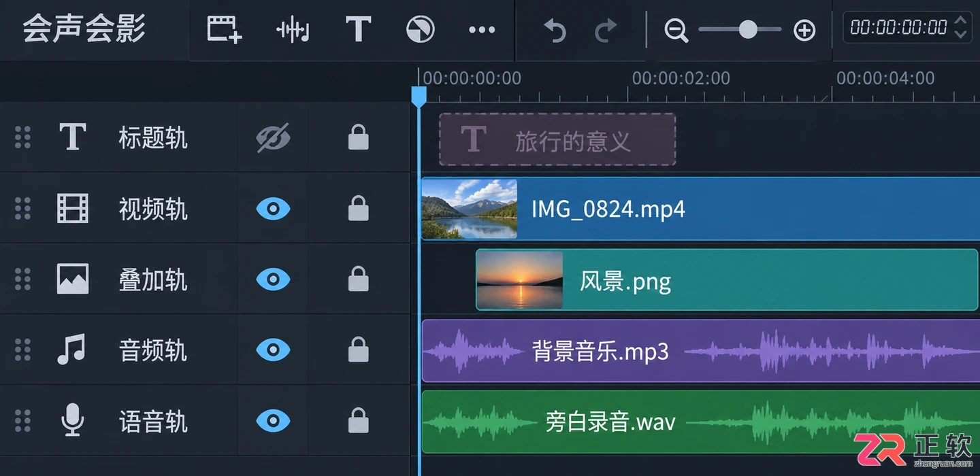Lock the 音频轨 track

tap(358, 350)
